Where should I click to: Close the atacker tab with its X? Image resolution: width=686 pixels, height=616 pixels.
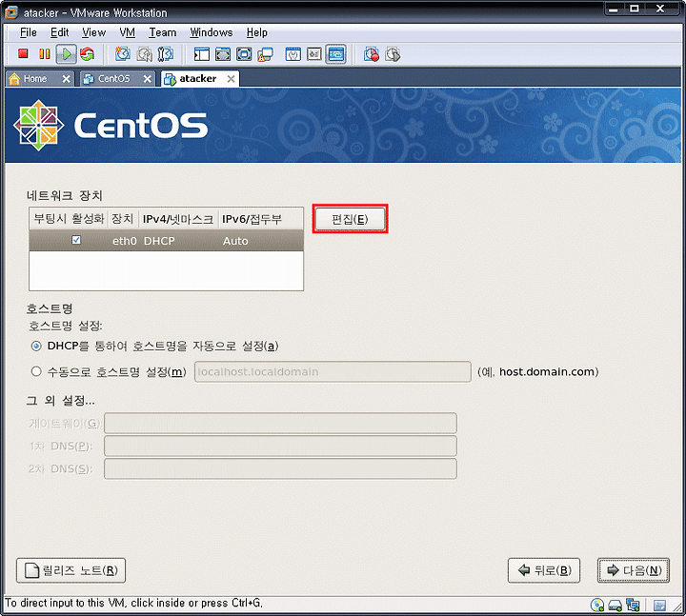(x=231, y=79)
